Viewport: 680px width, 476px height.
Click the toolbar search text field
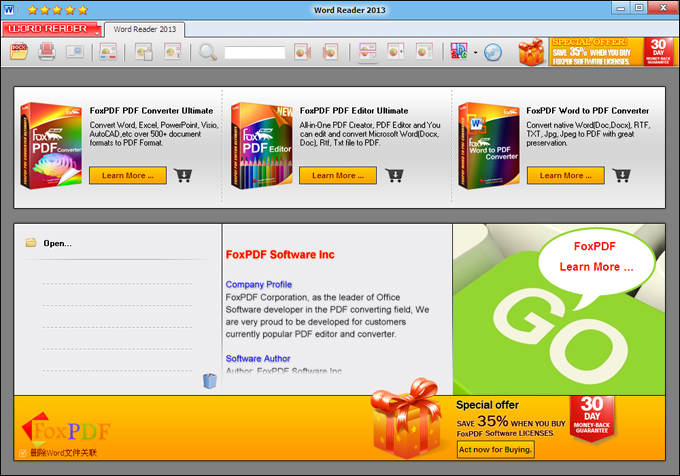tap(254, 53)
